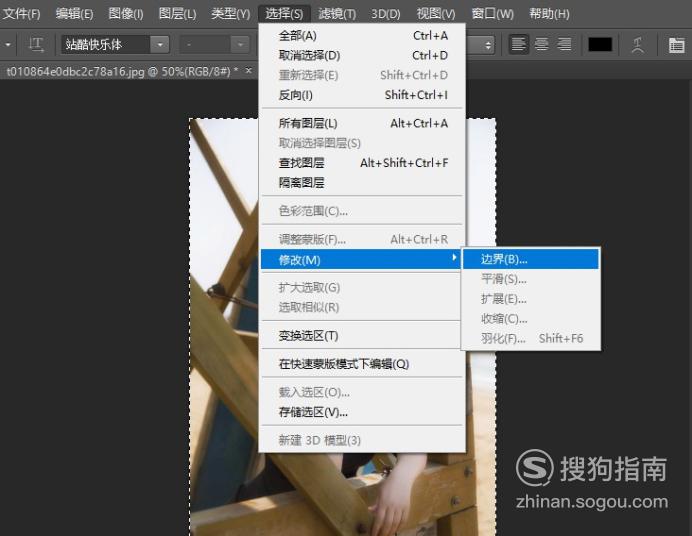Choose 变换选区(T) entry

pos(362,336)
